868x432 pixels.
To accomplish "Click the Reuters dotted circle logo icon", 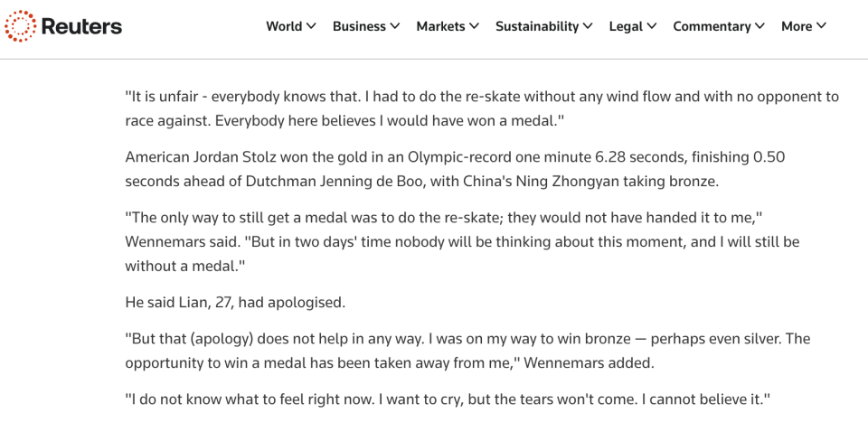I will (20, 26).
